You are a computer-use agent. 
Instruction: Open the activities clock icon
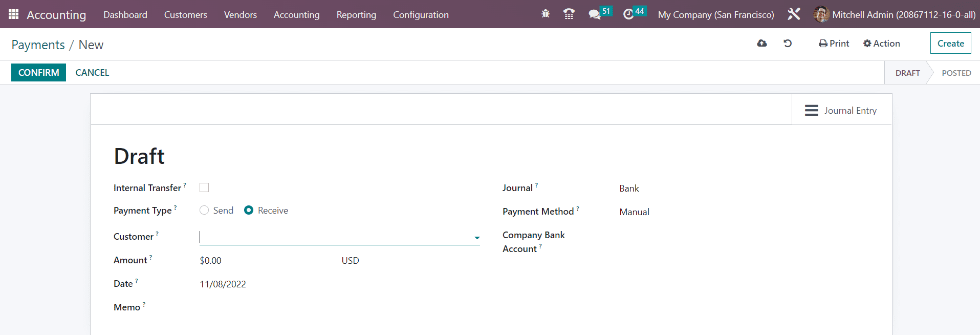(x=628, y=14)
